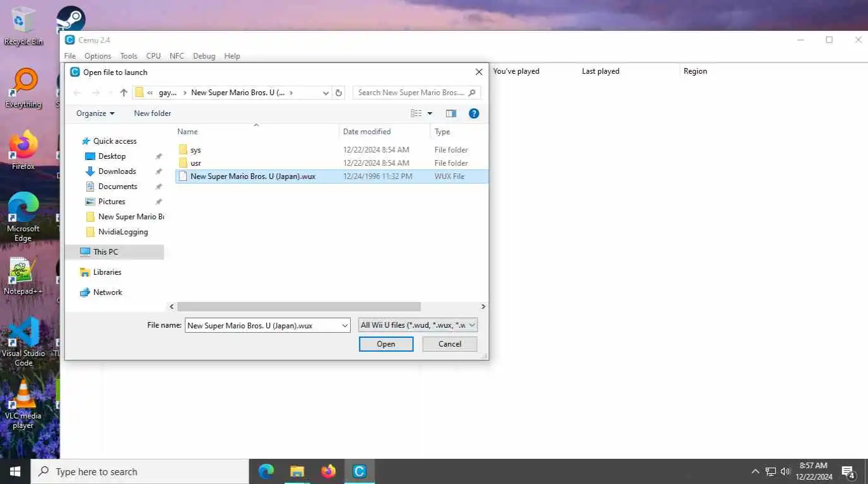The image size is (868, 484).
Task: Sort Cemu game list by Last played
Action: coord(601,71)
